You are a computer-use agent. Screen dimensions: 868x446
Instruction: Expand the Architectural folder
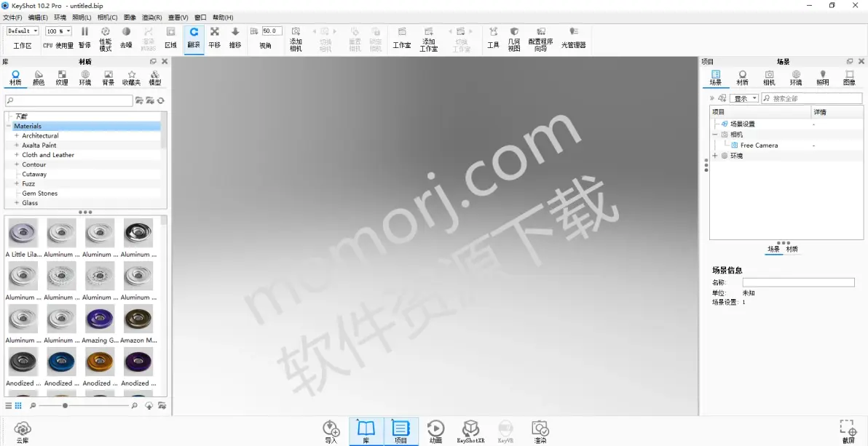[x=17, y=135]
